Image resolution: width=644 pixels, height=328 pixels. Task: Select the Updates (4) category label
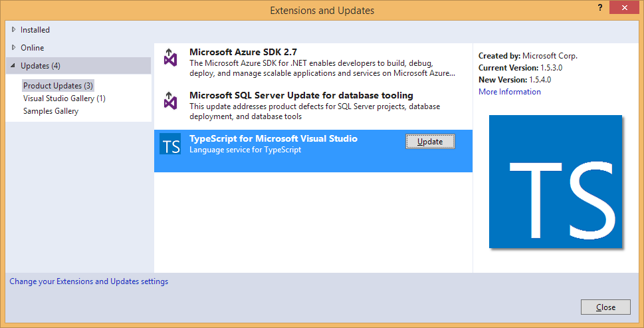(x=41, y=66)
